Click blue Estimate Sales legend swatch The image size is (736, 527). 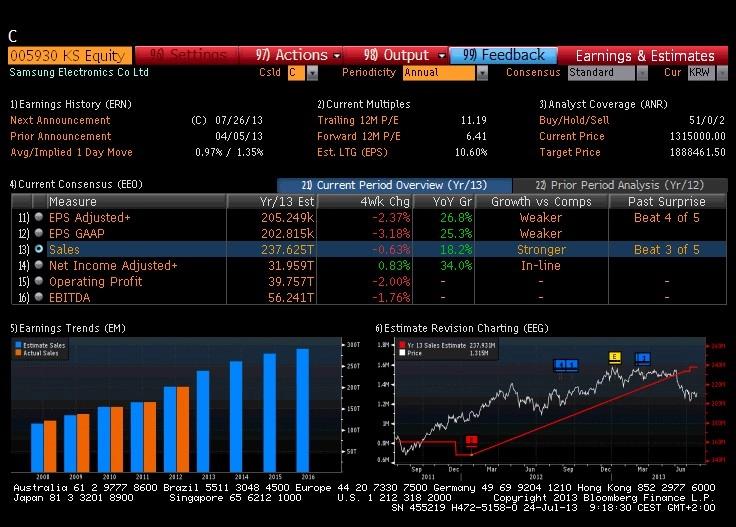18,345
